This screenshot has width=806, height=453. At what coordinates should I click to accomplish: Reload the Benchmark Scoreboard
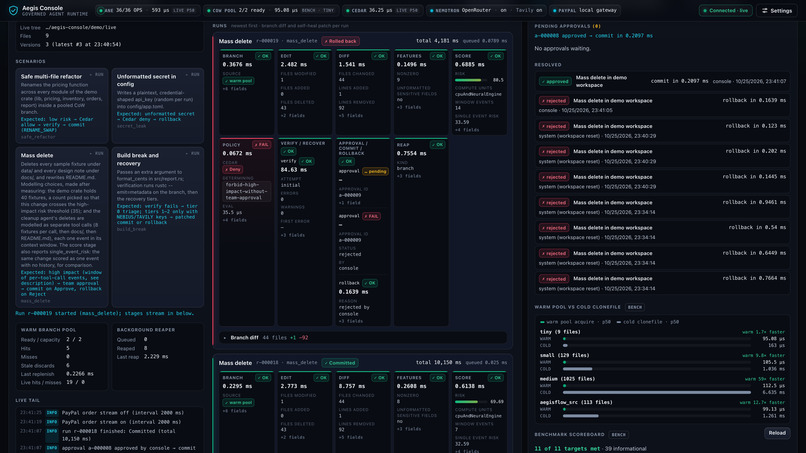coord(777,433)
